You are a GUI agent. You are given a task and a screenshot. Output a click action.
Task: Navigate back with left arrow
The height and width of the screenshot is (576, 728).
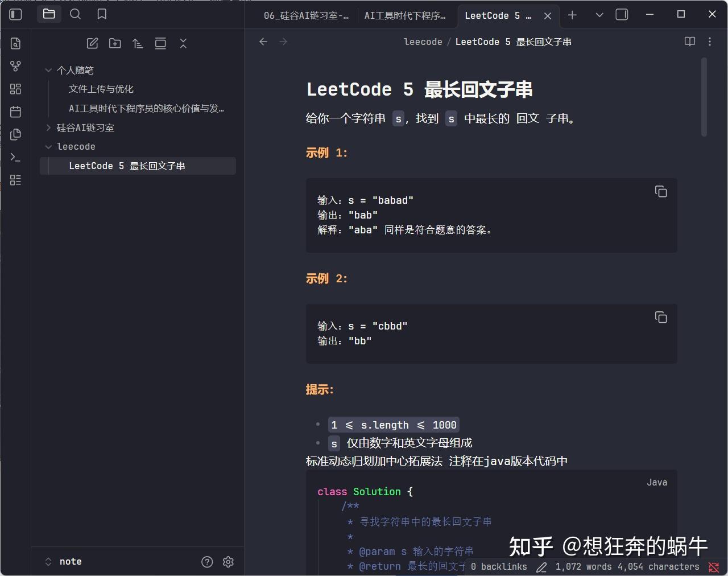click(263, 42)
